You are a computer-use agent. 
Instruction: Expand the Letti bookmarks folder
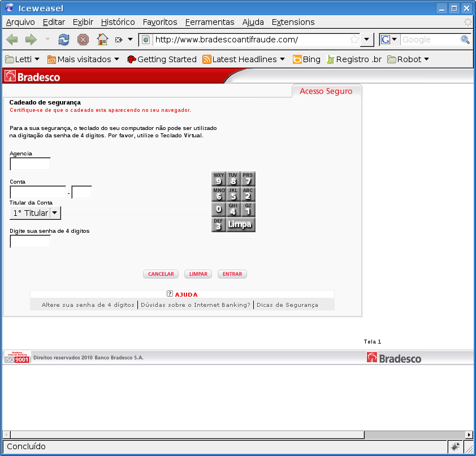[x=23, y=59]
